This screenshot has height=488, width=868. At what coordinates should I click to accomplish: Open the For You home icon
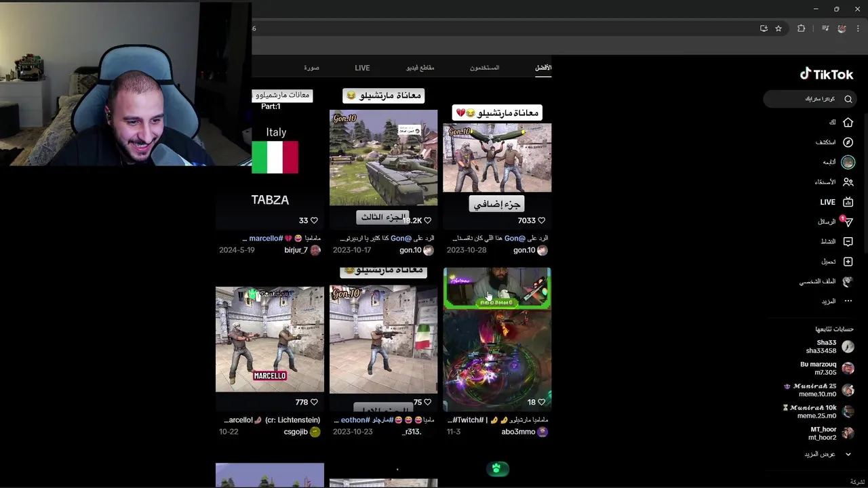[x=848, y=122]
